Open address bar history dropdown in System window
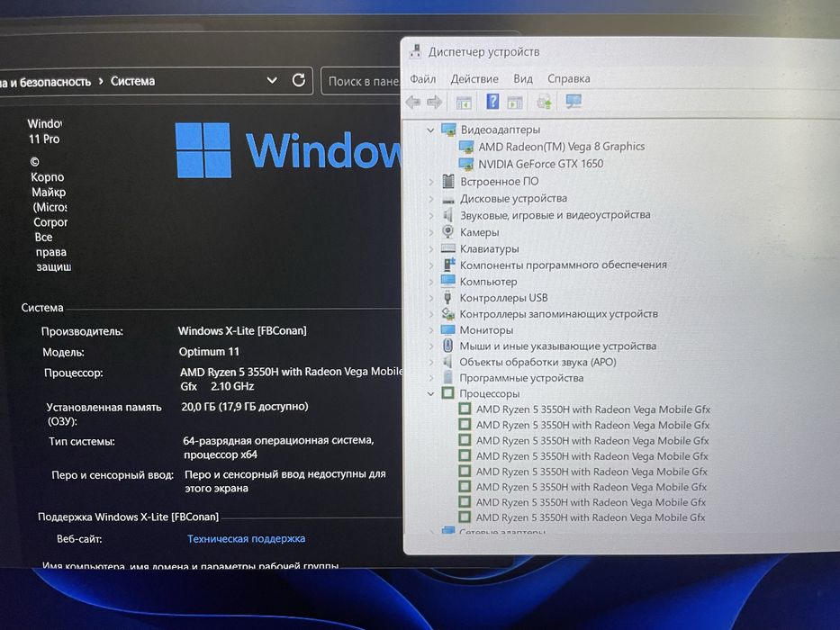The width and height of the screenshot is (840, 630). 272,80
